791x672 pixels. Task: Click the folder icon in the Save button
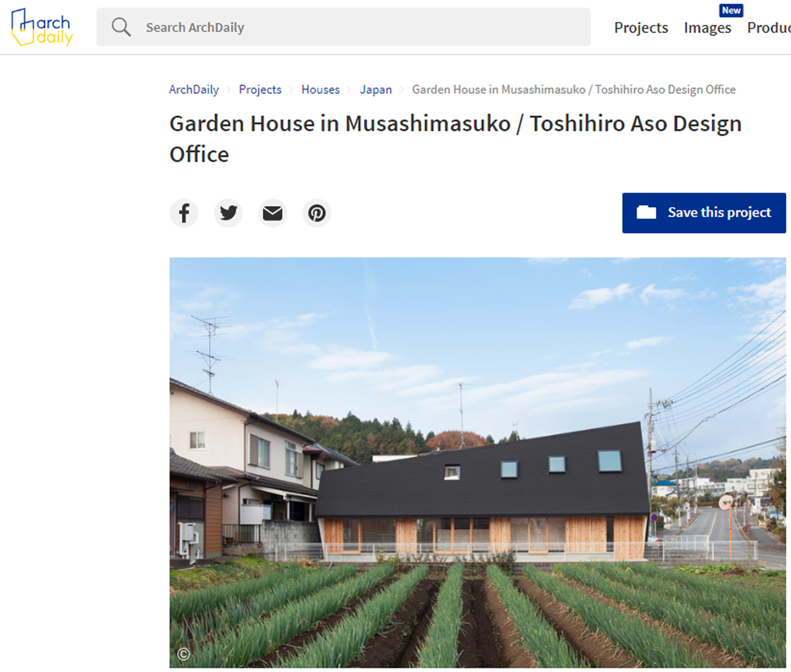646,212
